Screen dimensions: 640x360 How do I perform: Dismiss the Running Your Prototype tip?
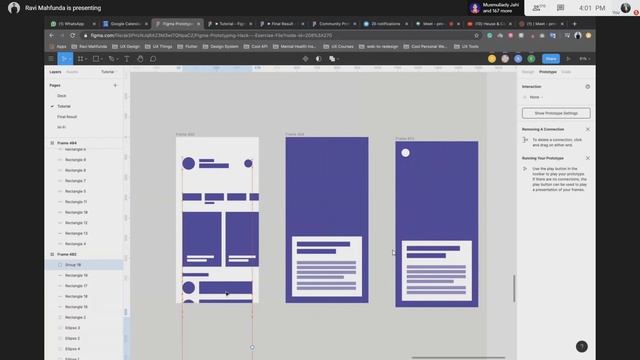tap(588, 158)
